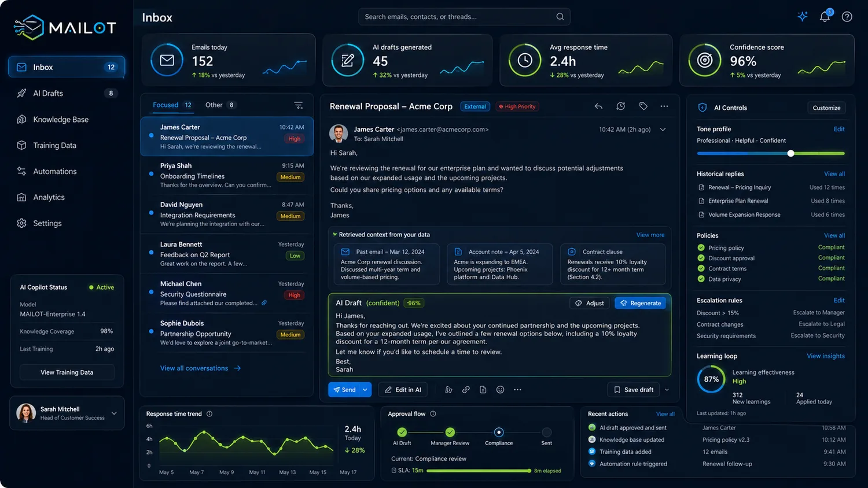The image size is (868, 488).
Task: Click the insert link icon in draft toolbar
Action: tap(466, 390)
